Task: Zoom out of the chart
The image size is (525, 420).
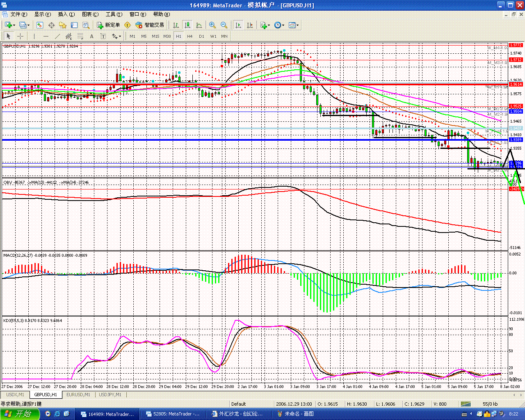Action: tap(224, 25)
